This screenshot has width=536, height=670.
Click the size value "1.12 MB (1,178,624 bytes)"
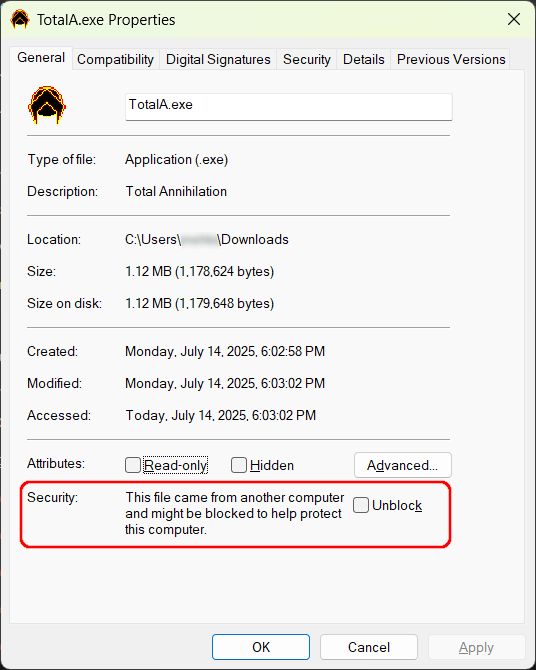pyautogui.click(x=200, y=271)
